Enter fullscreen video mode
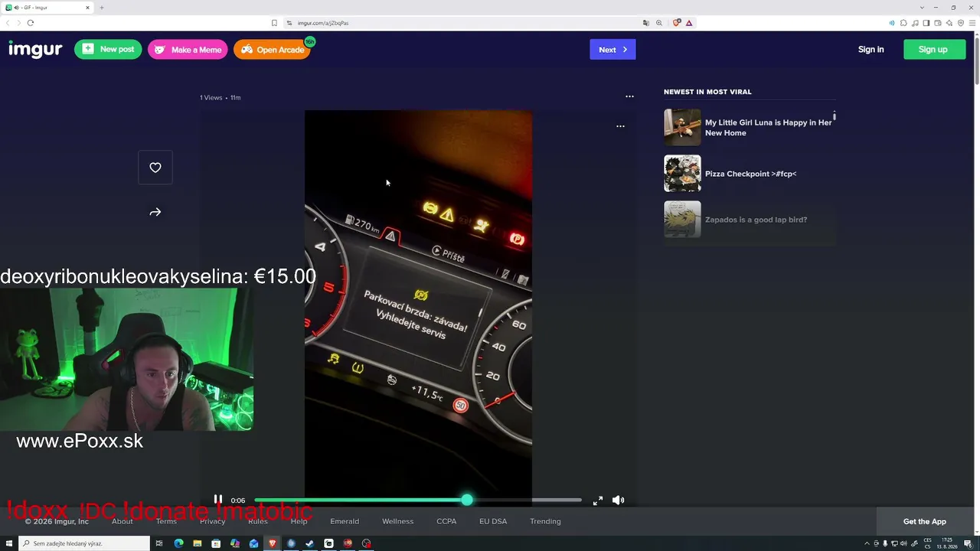 coord(598,500)
